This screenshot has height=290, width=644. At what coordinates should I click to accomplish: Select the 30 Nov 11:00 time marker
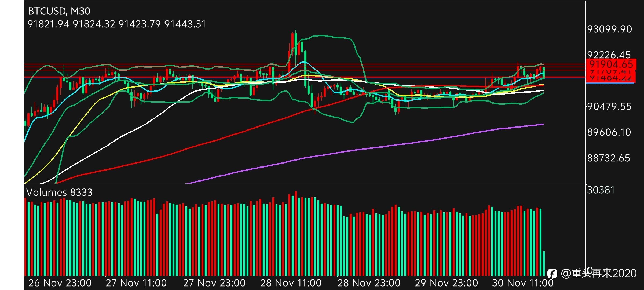523,283
